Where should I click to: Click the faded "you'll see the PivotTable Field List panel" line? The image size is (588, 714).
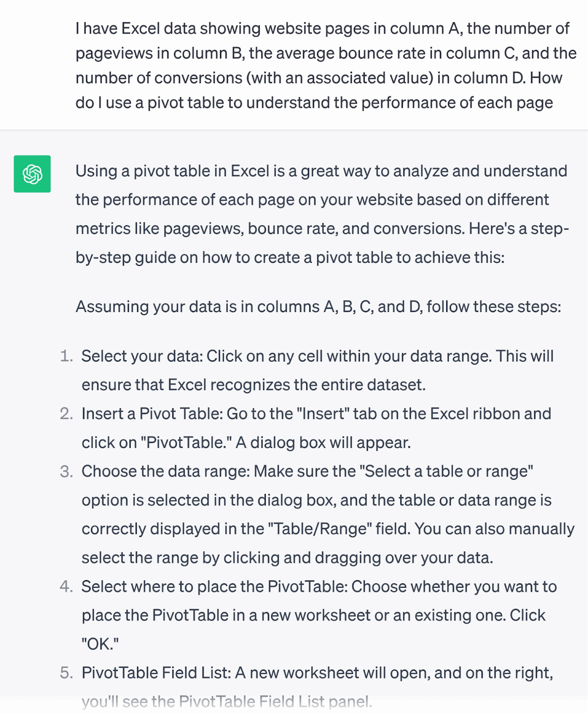(x=227, y=702)
